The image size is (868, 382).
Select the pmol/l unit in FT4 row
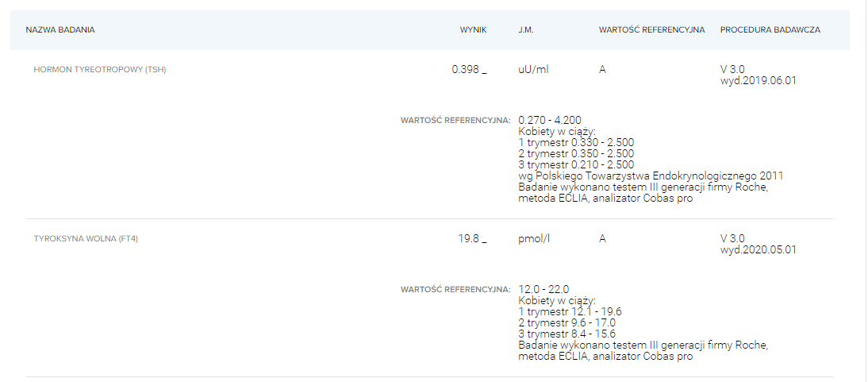(x=534, y=239)
